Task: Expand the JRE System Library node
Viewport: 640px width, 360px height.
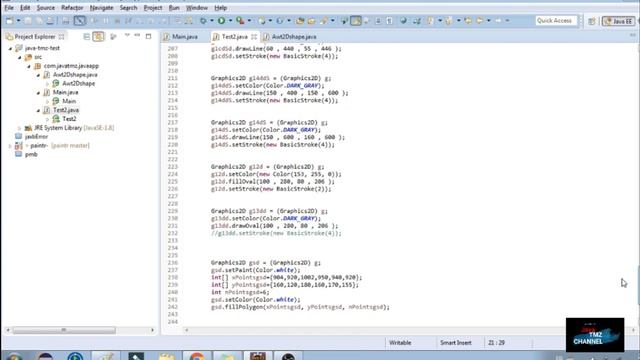Action: pyautogui.click(x=19, y=128)
